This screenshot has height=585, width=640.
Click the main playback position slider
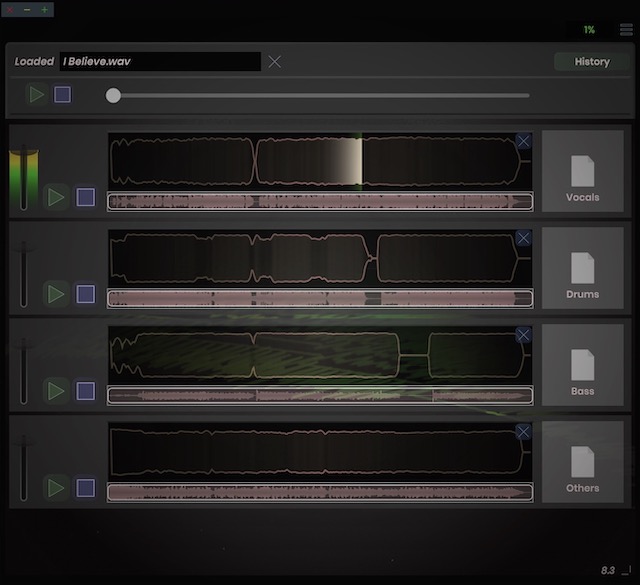320,96
